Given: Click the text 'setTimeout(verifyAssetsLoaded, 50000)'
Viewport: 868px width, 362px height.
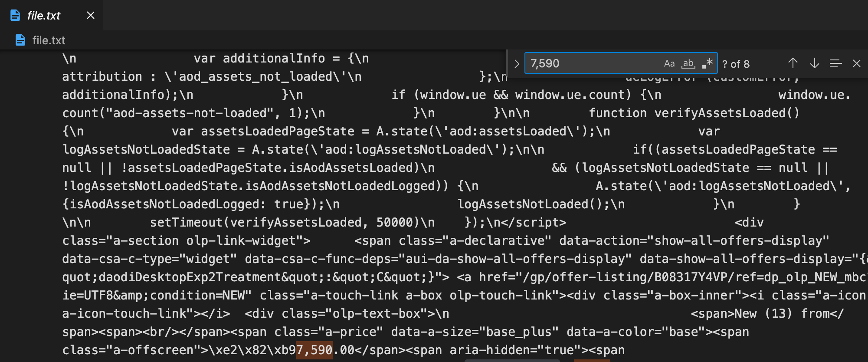Looking at the screenshot, I should 285,222.
